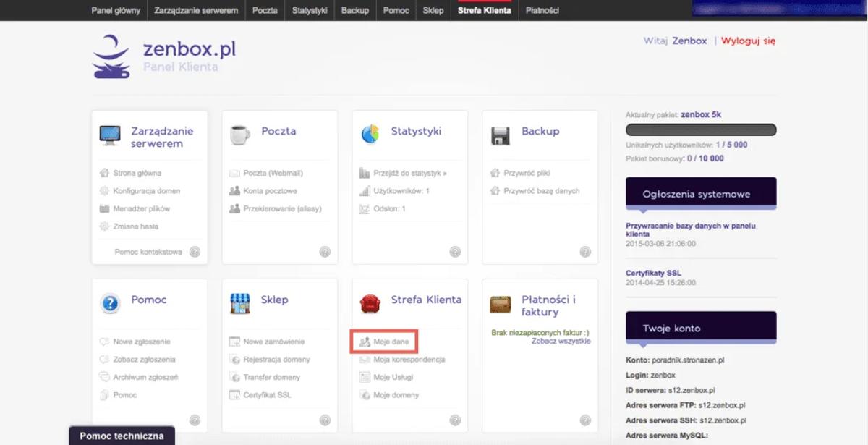Click the envelope icon beside Poczta (Webmail)
The height and width of the screenshot is (445, 868).
point(234,173)
